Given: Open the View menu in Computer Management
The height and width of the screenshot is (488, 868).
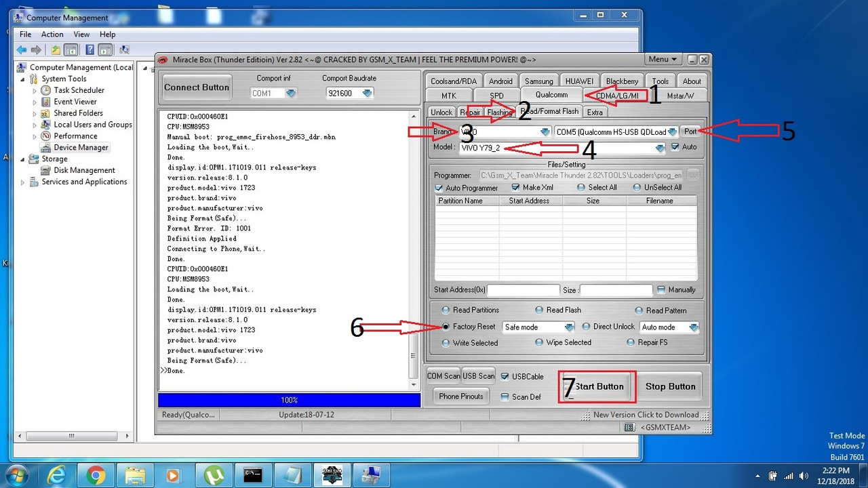Looking at the screenshot, I should [81, 35].
